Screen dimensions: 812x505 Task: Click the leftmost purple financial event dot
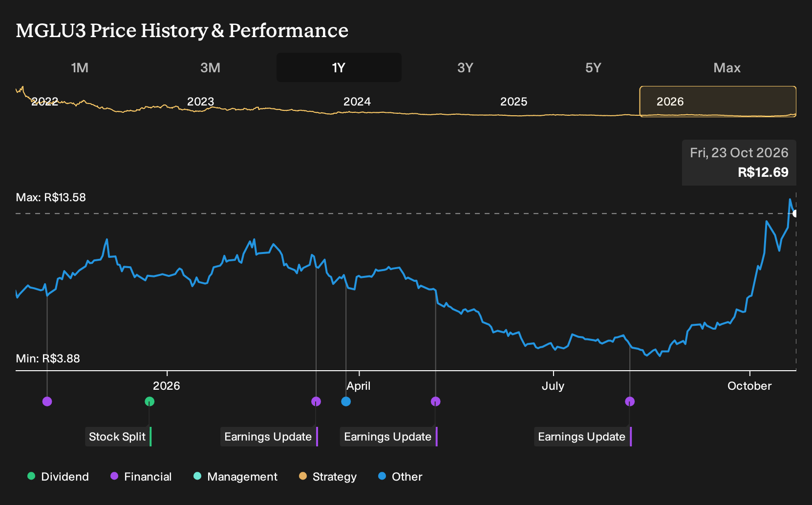point(47,401)
